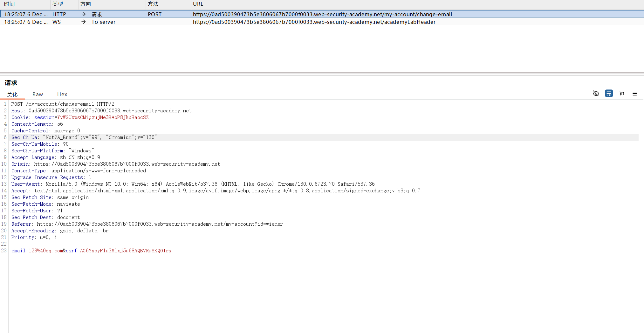Screen dimensions: 644x333
Task: Switch to the Raw tab
Action: [x=38, y=94]
